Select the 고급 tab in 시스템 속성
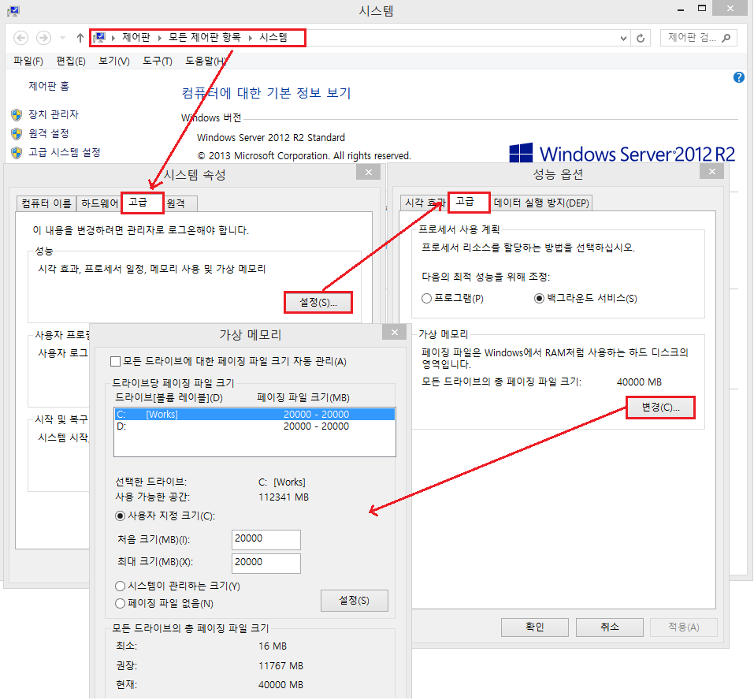The image size is (754, 700). point(143,203)
